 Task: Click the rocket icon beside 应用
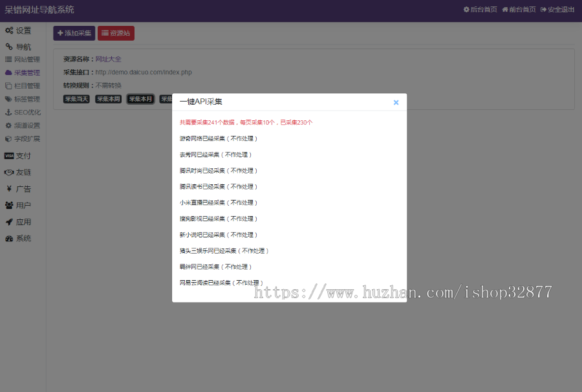click(9, 222)
